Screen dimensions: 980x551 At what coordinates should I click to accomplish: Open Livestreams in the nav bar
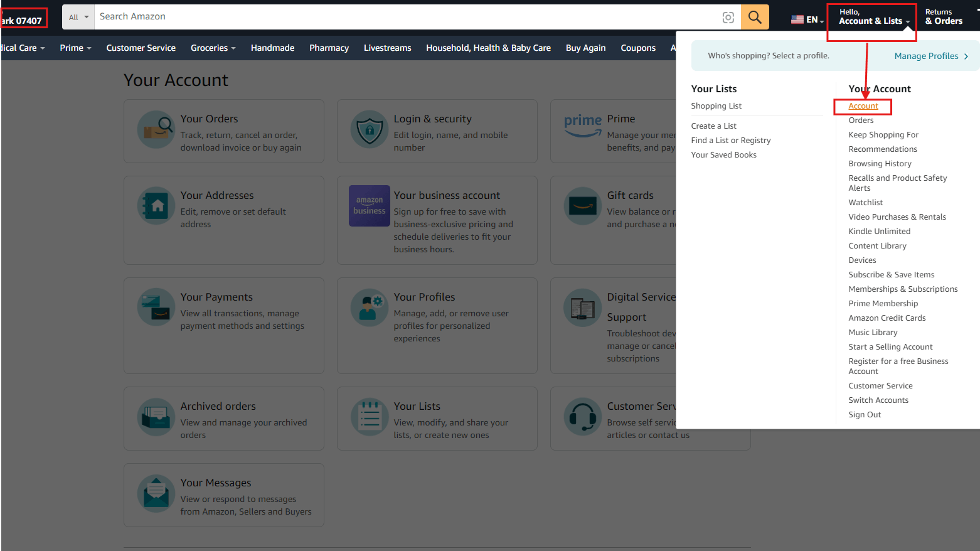coord(388,48)
